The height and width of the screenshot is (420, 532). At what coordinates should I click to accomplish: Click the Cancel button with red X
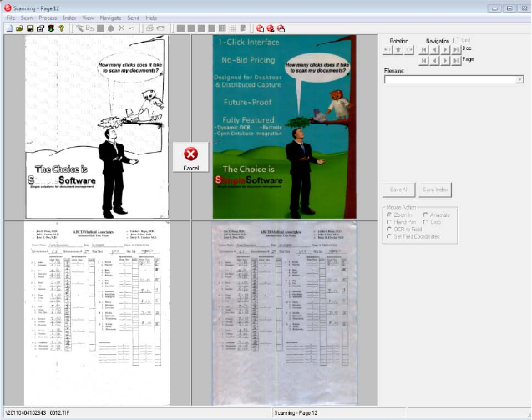[190, 158]
